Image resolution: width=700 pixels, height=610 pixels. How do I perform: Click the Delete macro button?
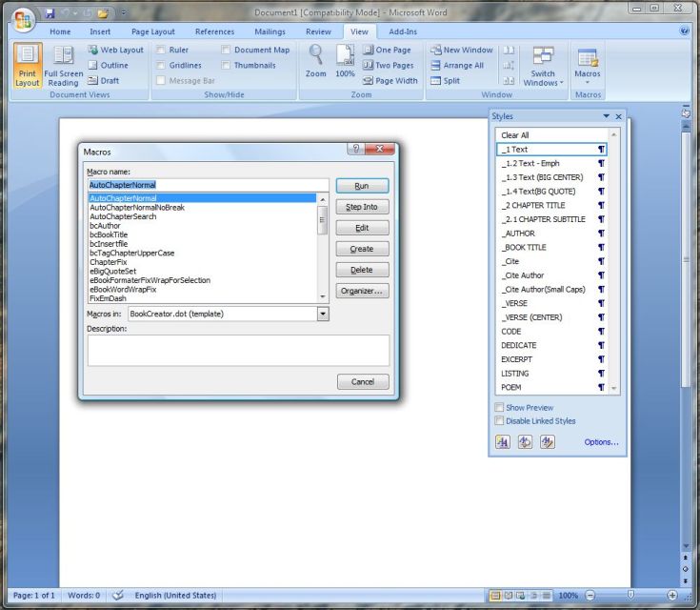coord(362,270)
